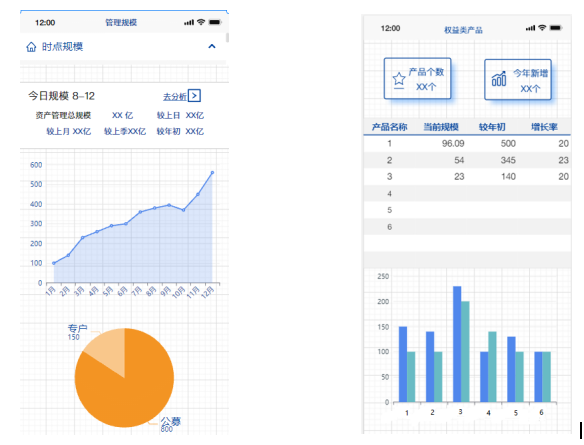Viewport: 584px width, 445px height.
Task: Select table row 2 with value 54
Action: pyautogui.click(x=467, y=160)
